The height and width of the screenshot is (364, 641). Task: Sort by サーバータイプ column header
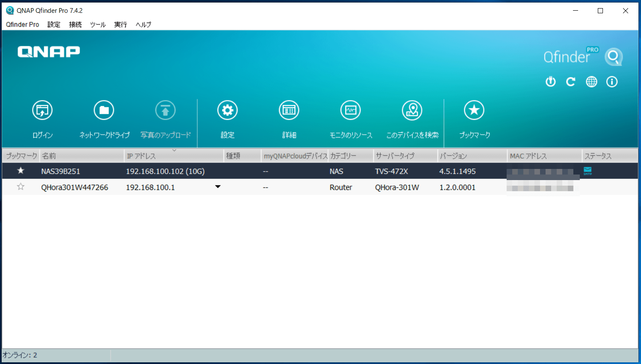[x=406, y=156]
